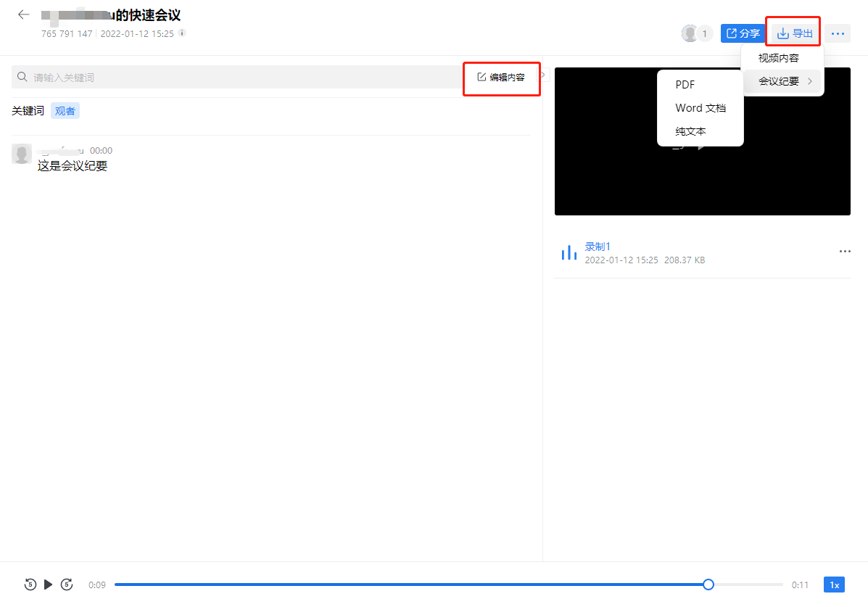Go back with the left arrow icon
Viewport: 868px width, 607px height.
(23, 15)
